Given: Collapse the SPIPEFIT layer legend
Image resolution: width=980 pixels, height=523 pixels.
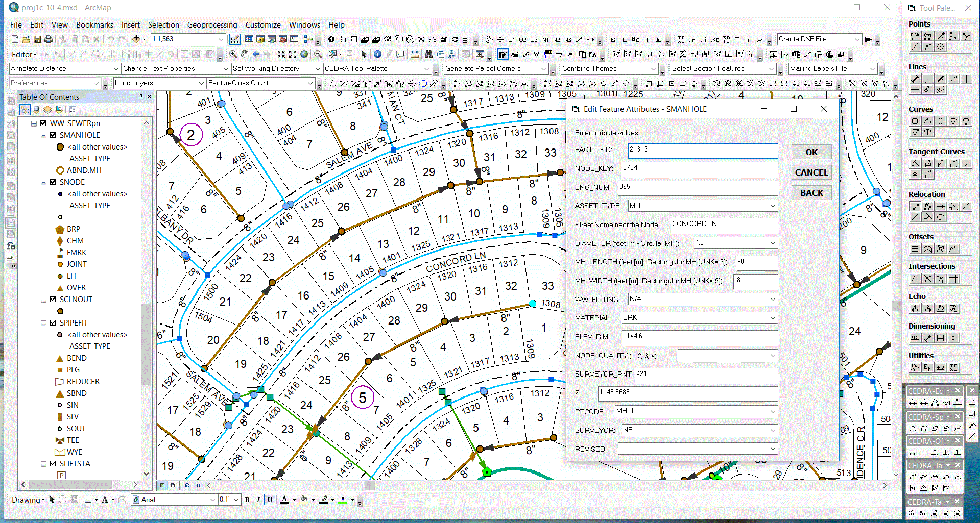Looking at the screenshot, I should (43, 323).
